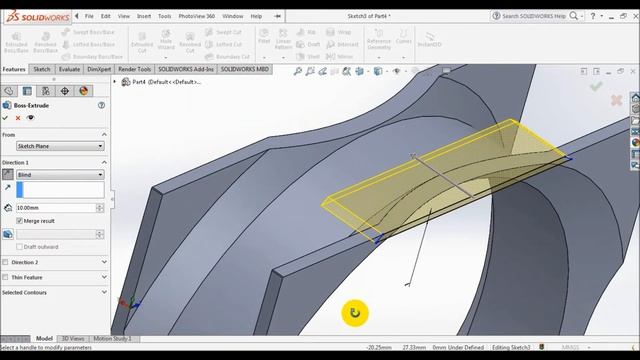Open Motion Study 1 tab
This screenshot has height=360, width=640.
112,339
